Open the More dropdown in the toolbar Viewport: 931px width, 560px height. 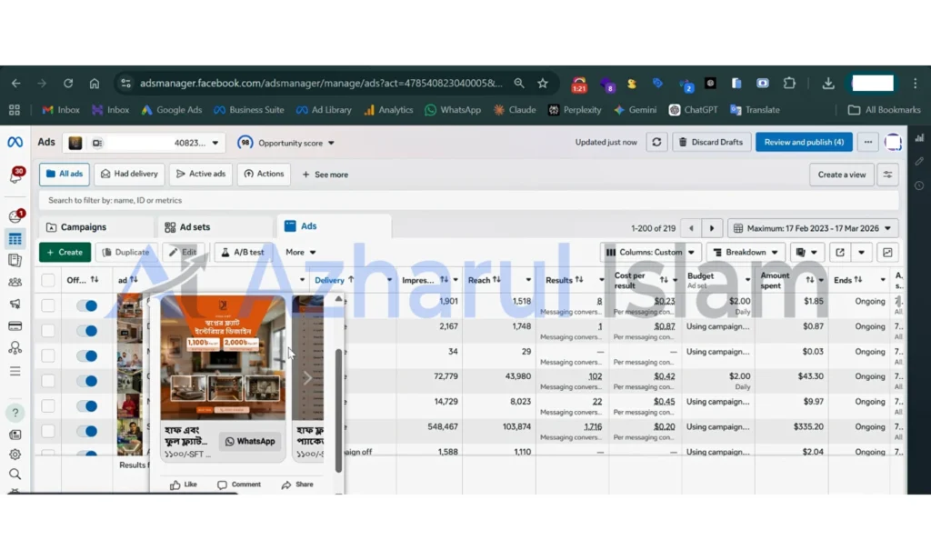(300, 253)
